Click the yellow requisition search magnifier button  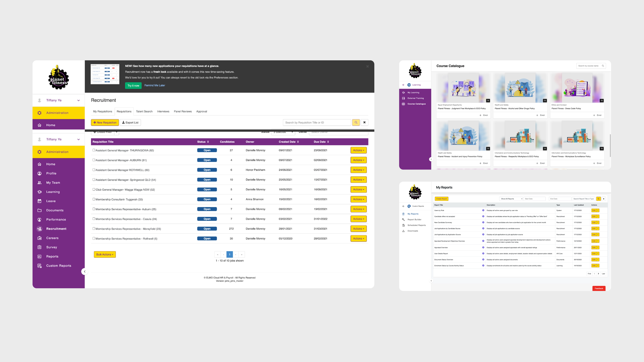[356, 122]
